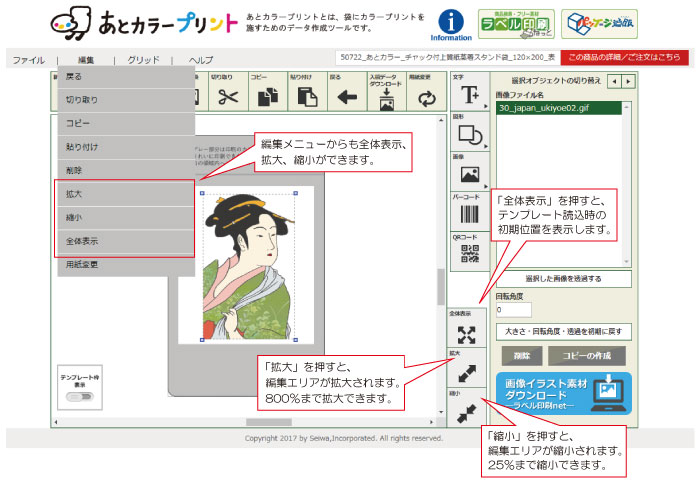The image size is (700, 480).
Task: Click the 回転角度 input field
Action: click(x=514, y=310)
